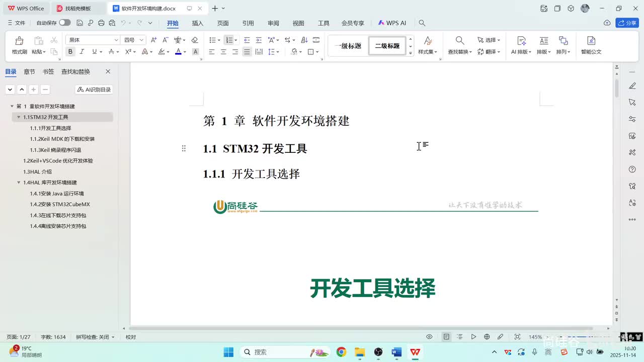Collapse the 1.4HAL 库开发环境搭建 tree node
The image size is (644, 362).
click(x=19, y=183)
